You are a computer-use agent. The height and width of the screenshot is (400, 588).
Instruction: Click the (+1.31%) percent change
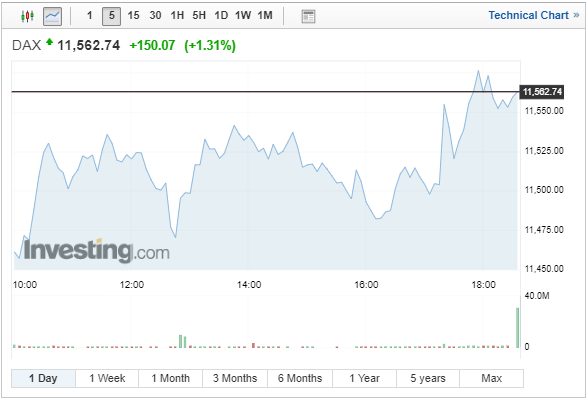coord(210,46)
